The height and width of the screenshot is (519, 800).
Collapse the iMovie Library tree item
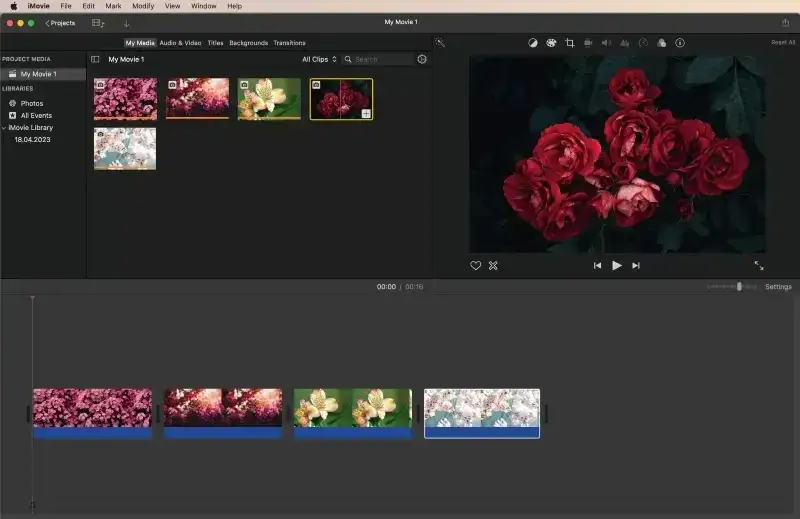[4, 128]
